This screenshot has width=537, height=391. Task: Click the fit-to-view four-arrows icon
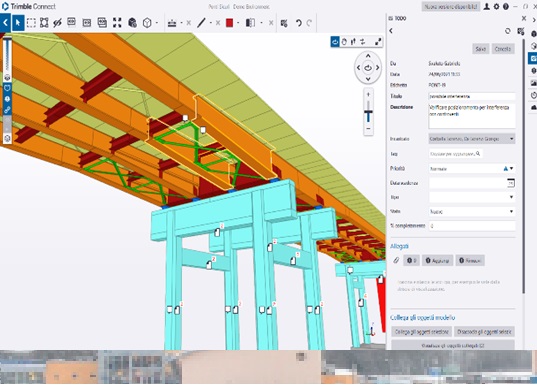coord(117,23)
